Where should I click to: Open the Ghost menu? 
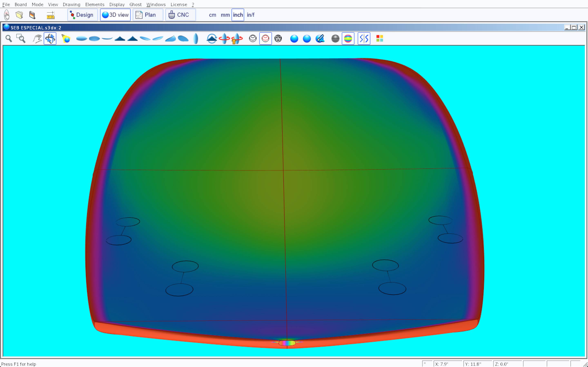pyautogui.click(x=135, y=5)
